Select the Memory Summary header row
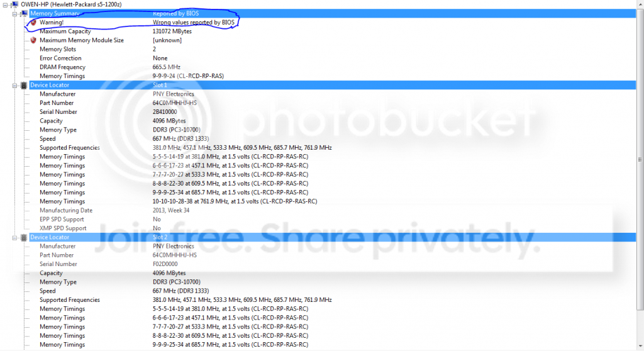Image resolution: width=644 pixels, height=351 pixels. pyautogui.click(x=333, y=14)
